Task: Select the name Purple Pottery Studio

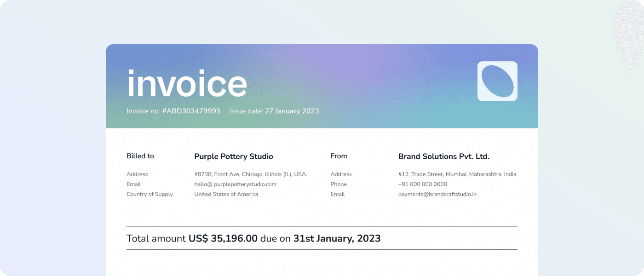Action: (x=233, y=156)
